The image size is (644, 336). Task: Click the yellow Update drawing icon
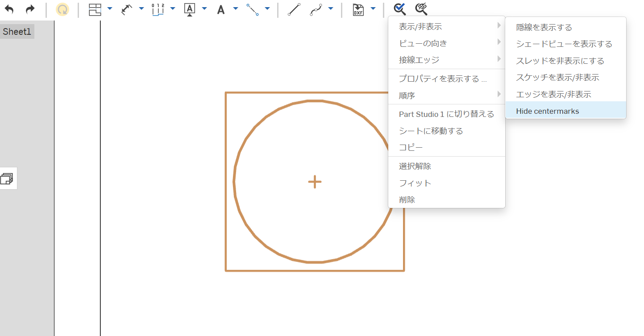coord(62,9)
